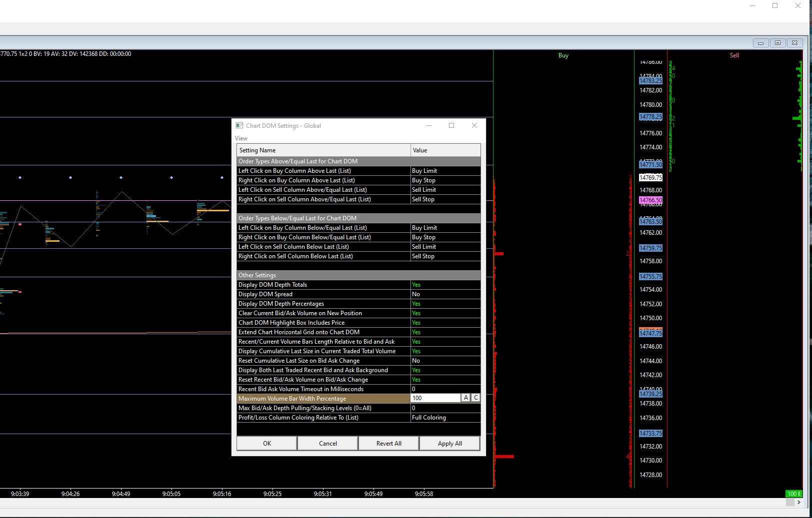
Task: Click the price label 14782.00 on the scale
Action: click(650, 90)
